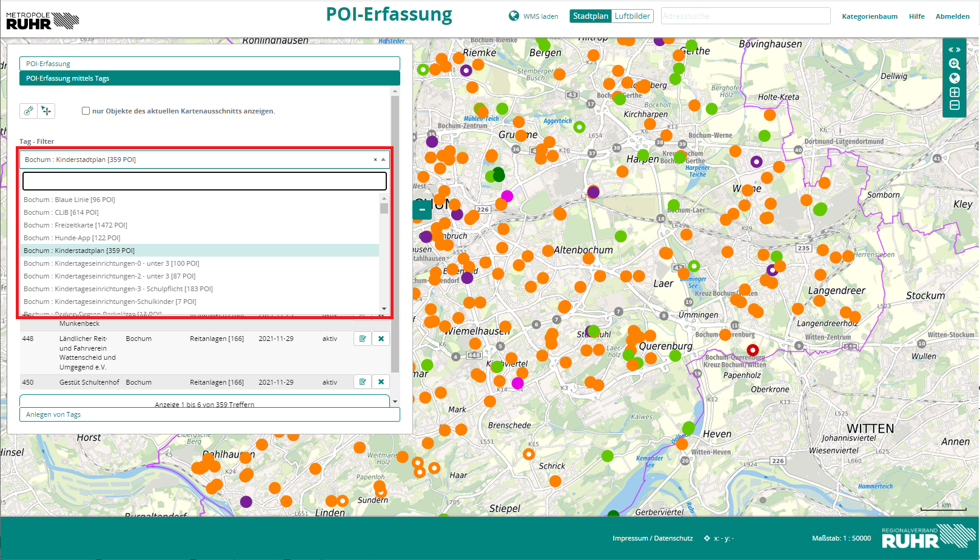Choose Kindertageseinrichtungen-3 - Schulpflicht [183 POI]
The image size is (980, 560).
coord(200,289)
